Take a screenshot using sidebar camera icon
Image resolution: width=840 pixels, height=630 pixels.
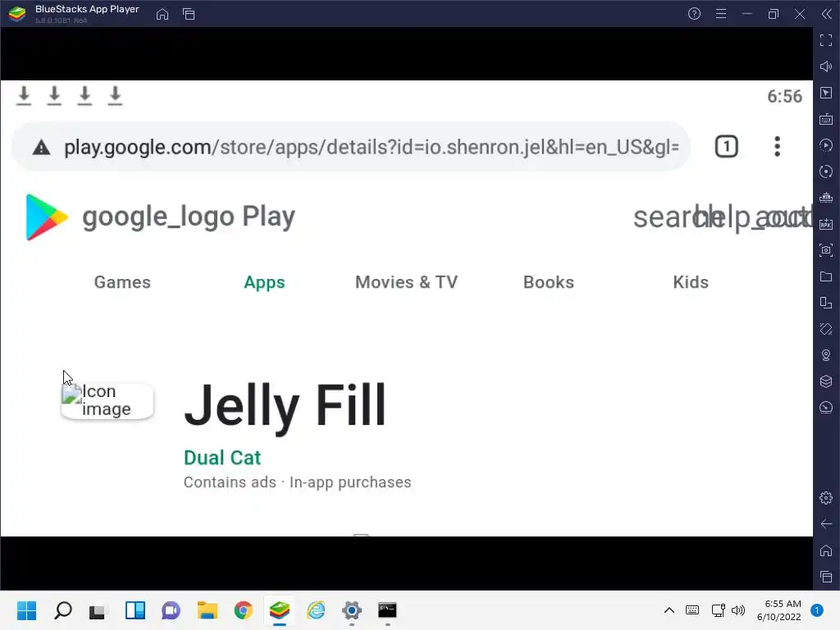click(826, 250)
